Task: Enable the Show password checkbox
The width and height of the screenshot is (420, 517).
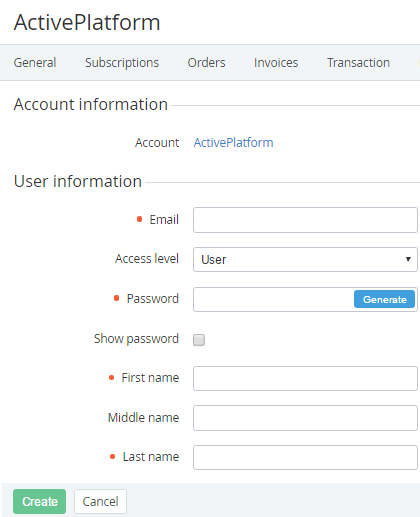Action: (199, 340)
